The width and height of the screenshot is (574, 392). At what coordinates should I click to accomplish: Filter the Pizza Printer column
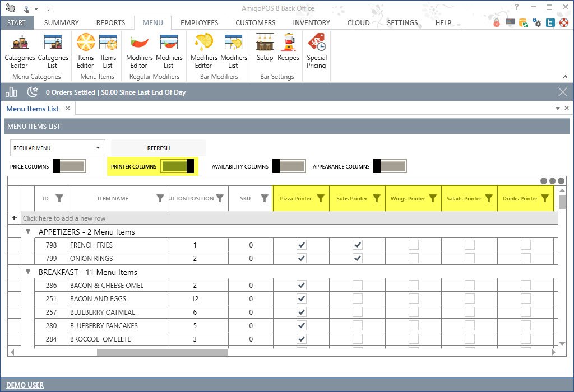coord(321,198)
